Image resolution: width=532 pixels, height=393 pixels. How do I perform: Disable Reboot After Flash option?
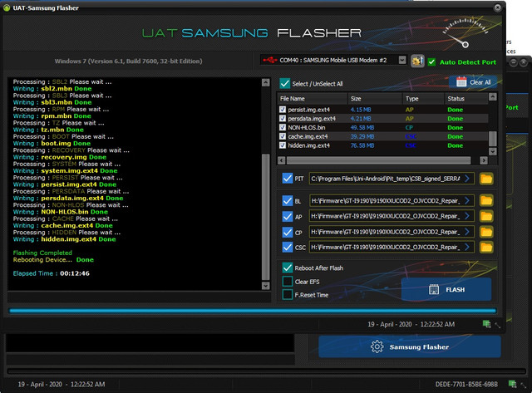(x=288, y=268)
